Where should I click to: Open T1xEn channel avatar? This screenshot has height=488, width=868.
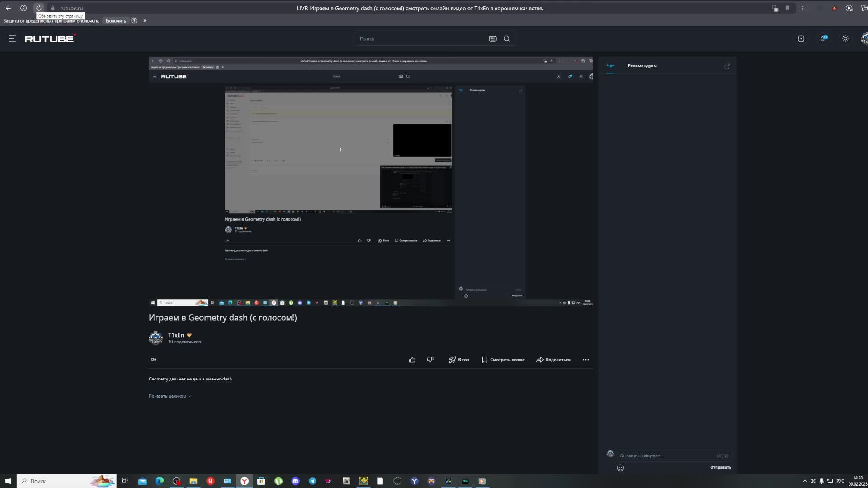click(156, 338)
